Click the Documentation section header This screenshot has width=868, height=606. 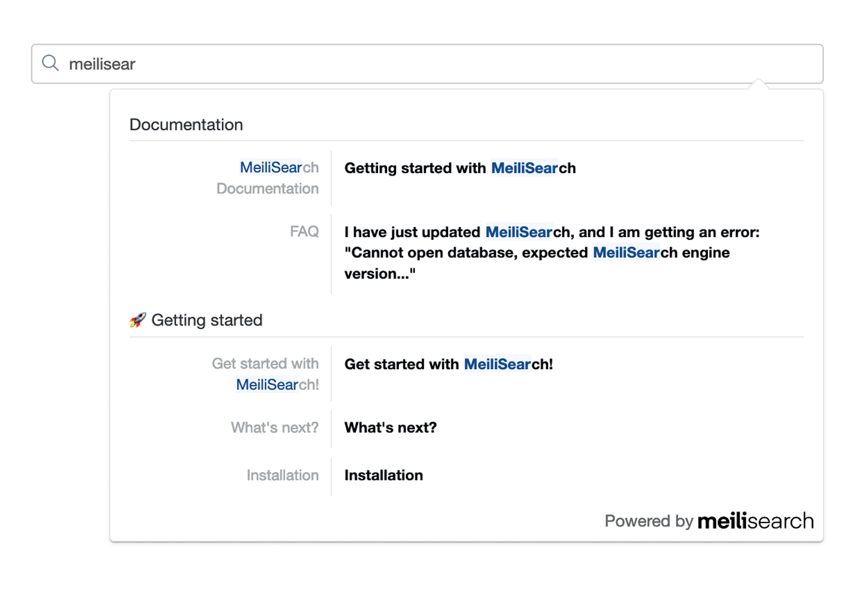coord(186,124)
